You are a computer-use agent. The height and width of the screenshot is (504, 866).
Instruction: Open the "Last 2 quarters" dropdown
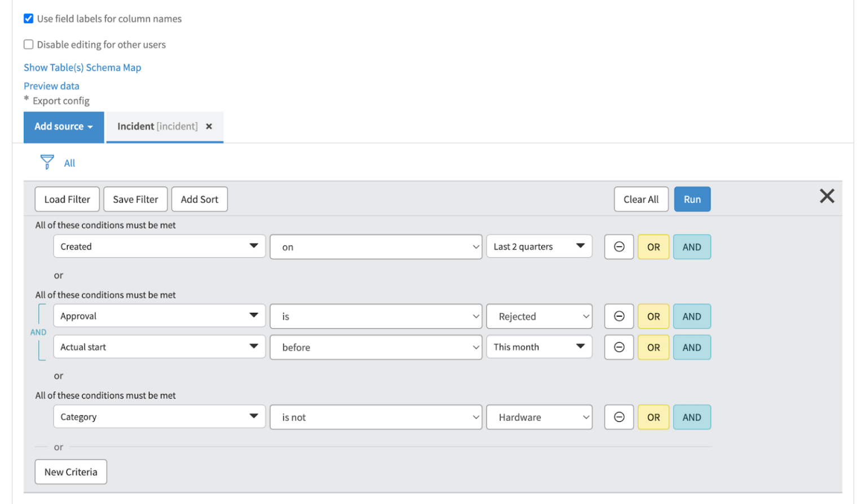coord(538,246)
